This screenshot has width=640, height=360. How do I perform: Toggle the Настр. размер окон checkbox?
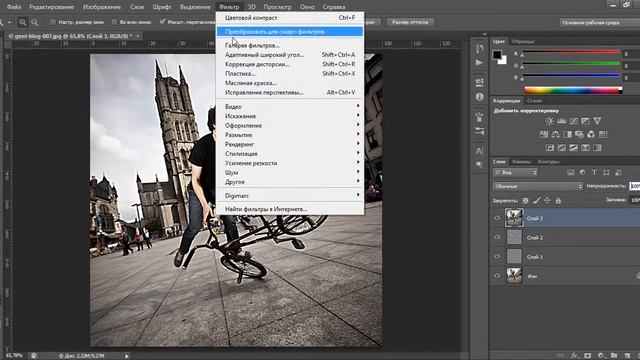(x=53, y=22)
